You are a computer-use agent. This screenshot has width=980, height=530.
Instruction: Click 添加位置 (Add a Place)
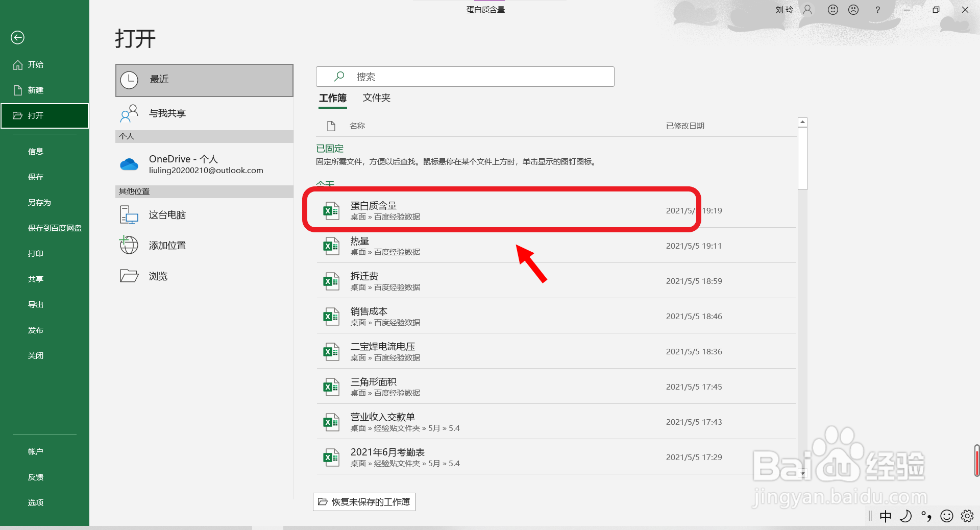[x=167, y=245]
